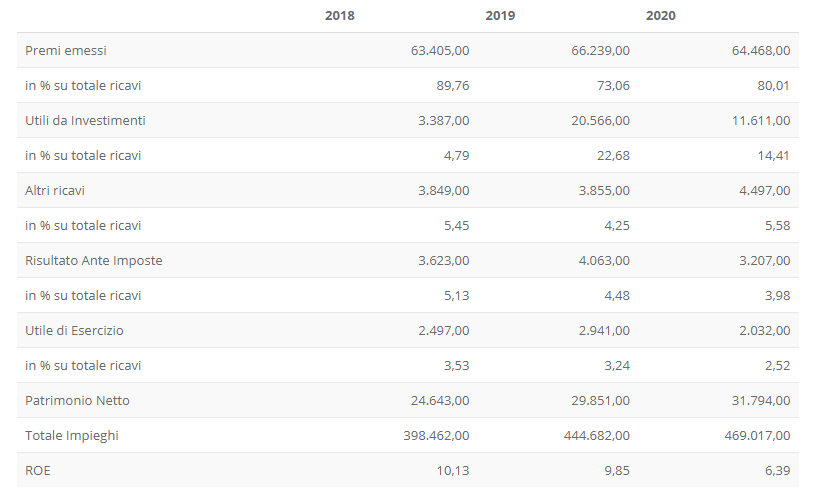The image size is (817, 504).
Task: Select the 2018 column header
Action: pyautogui.click(x=339, y=16)
